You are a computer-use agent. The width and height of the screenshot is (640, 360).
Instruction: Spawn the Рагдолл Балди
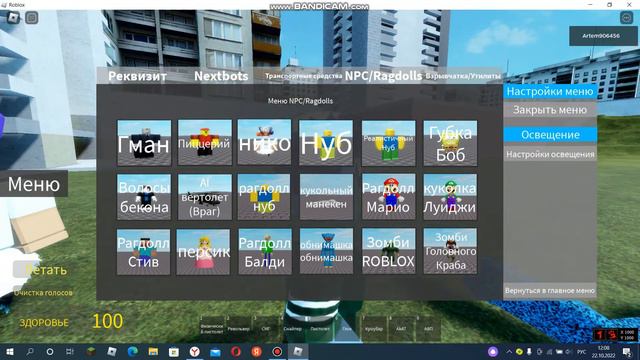pyautogui.click(x=265, y=251)
